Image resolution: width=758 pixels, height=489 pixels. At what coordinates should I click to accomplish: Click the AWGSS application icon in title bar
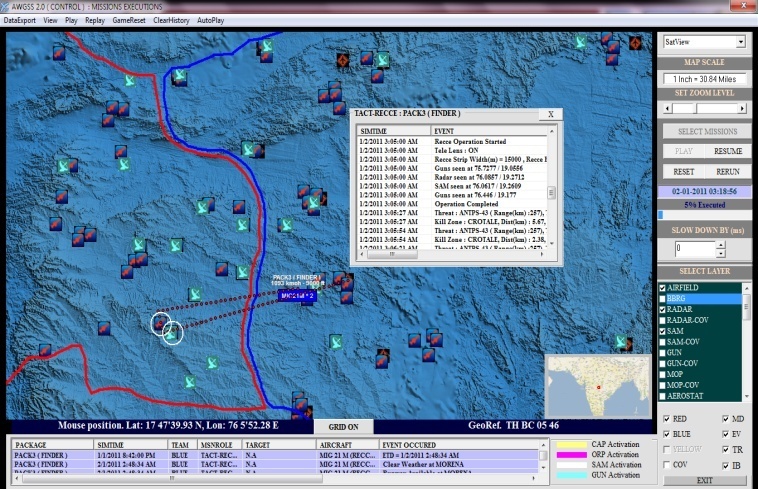(x=5, y=6)
